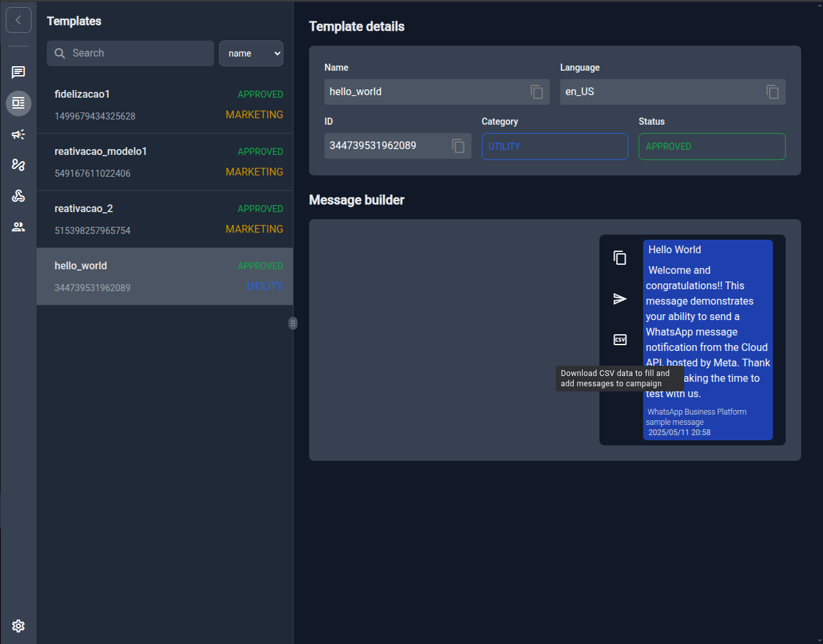823x644 pixels.
Task: Select the fidelizacao1 template
Action: [165, 105]
